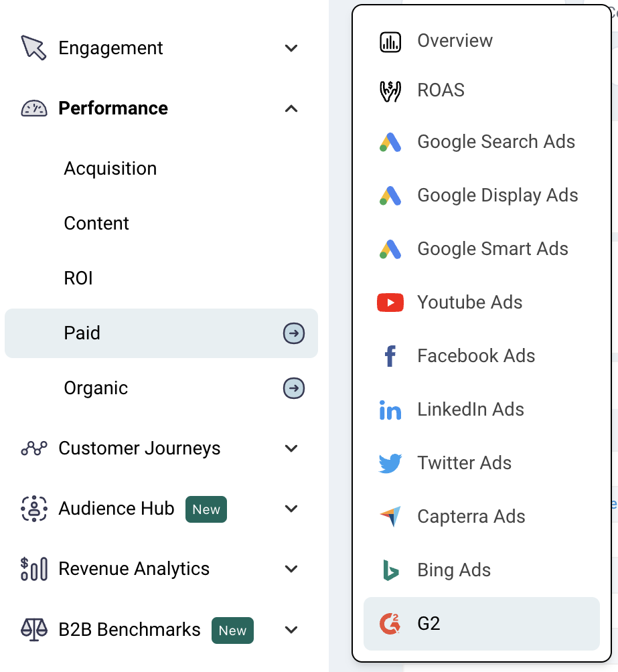Click the YouTube play logo icon
Screen dimensions: 618x672
coord(390,303)
